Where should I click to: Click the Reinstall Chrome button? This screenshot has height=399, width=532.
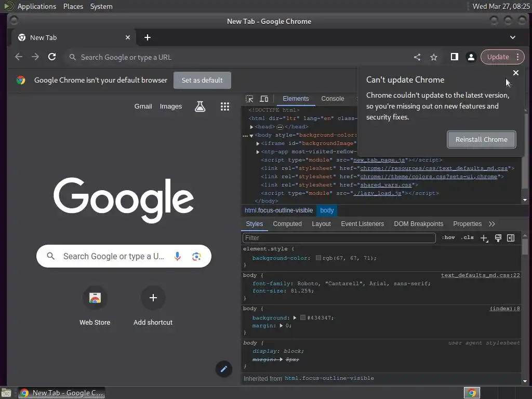coord(482,139)
